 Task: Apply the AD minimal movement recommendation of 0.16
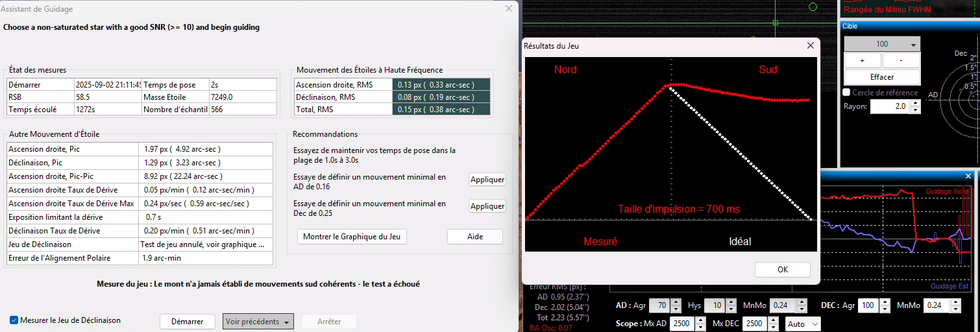[x=487, y=180]
